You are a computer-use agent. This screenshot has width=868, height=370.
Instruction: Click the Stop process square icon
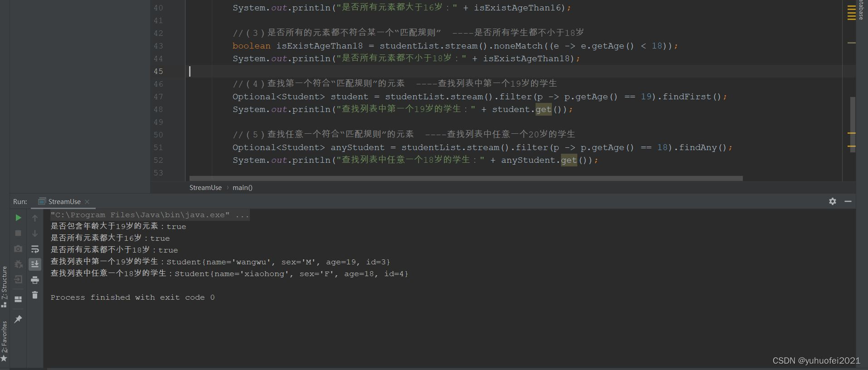point(18,233)
